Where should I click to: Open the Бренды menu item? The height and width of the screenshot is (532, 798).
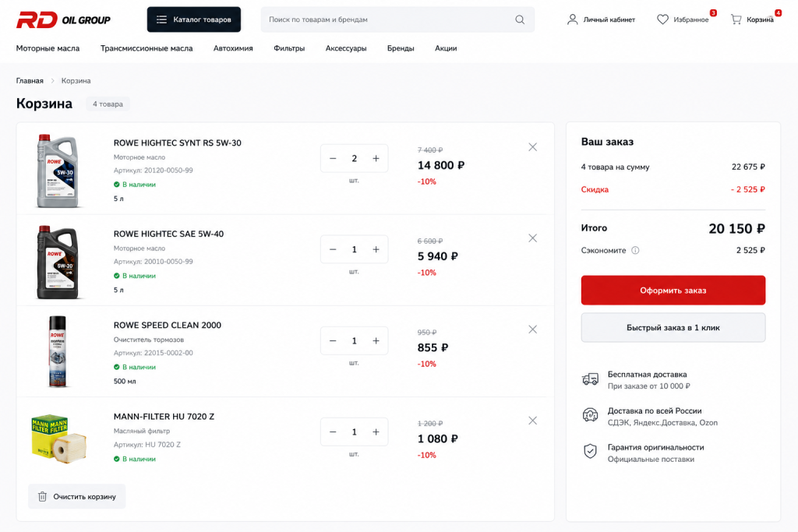coord(401,48)
